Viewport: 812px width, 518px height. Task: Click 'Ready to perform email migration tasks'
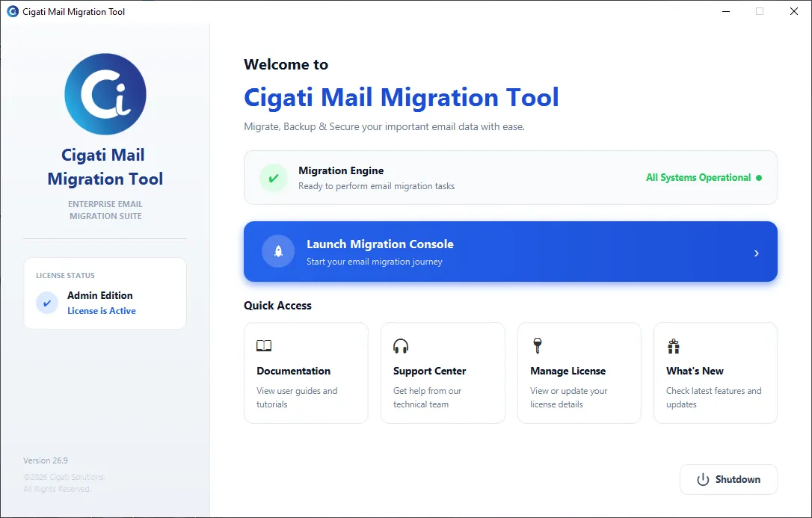click(377, 186)
